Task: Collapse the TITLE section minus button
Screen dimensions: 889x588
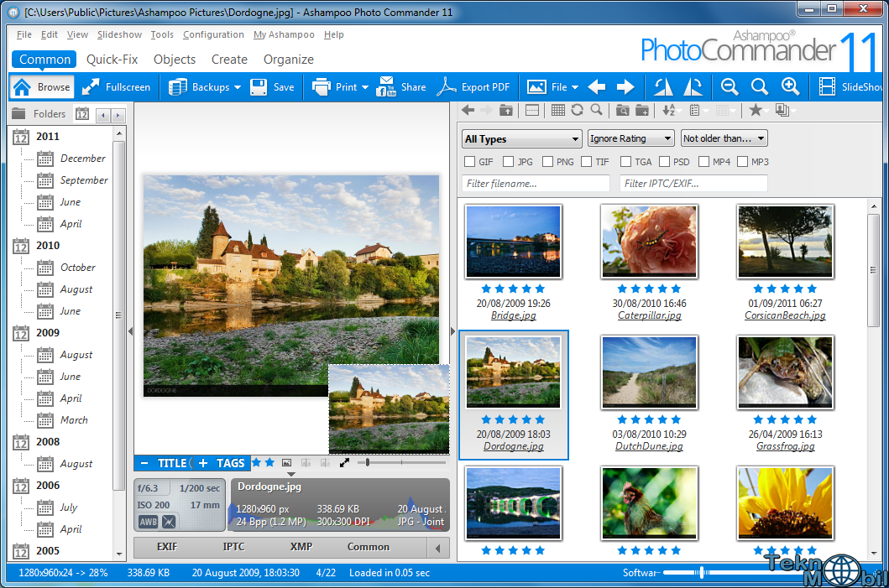Action: point(144,463)
